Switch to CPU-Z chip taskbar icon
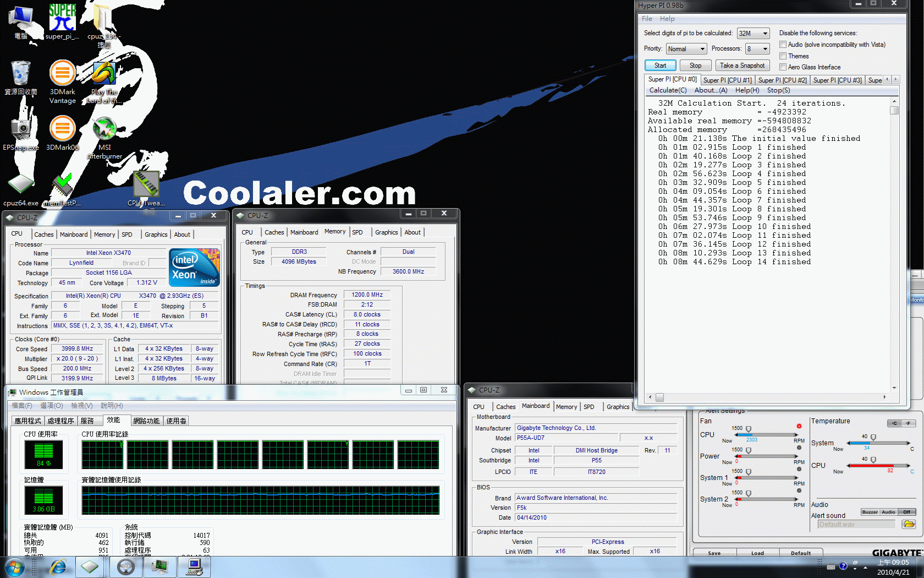The image size is (924, 578). tap(90, 566)
